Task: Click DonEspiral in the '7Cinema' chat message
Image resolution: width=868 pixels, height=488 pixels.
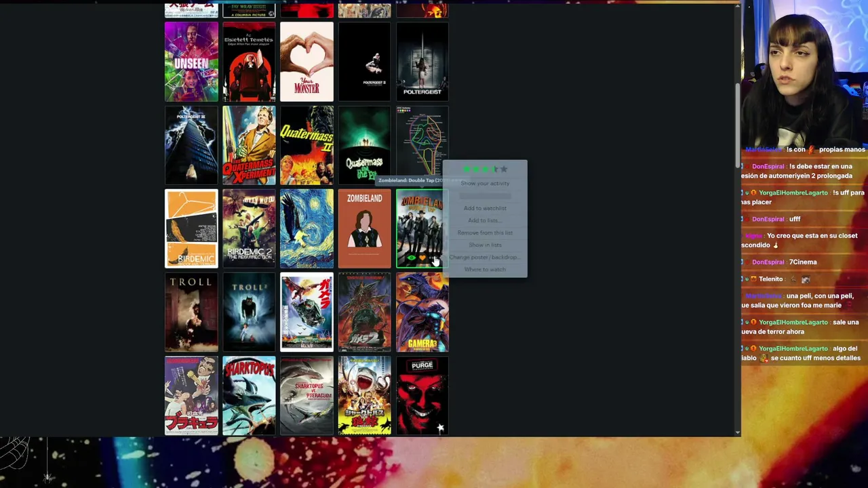Action: coord(768,262)
